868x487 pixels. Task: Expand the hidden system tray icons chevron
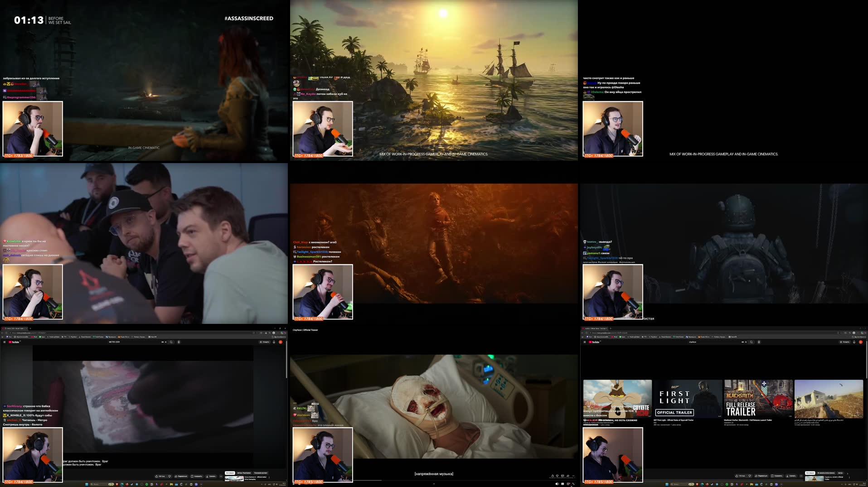(842, 484)
